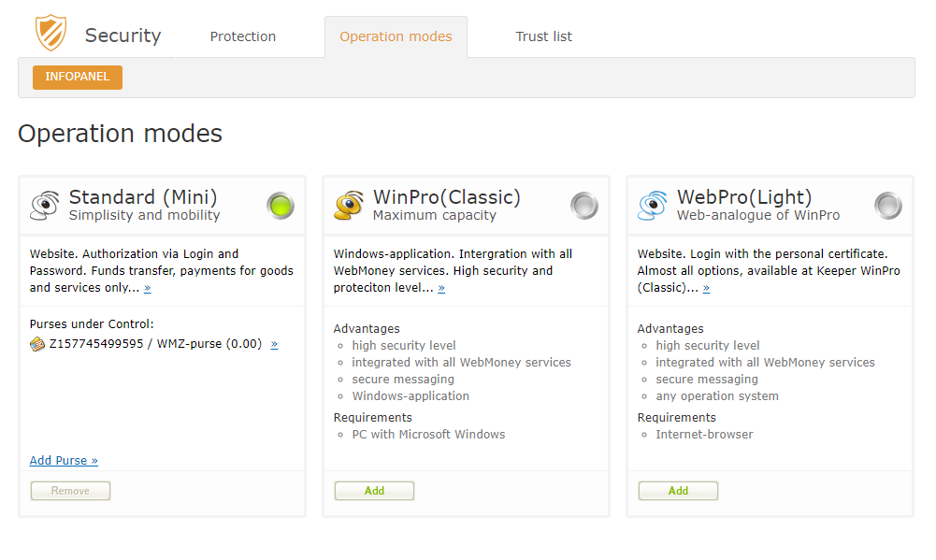Click the WMZ purse wallet icon
936x560 pixels.
pos(37,344)
